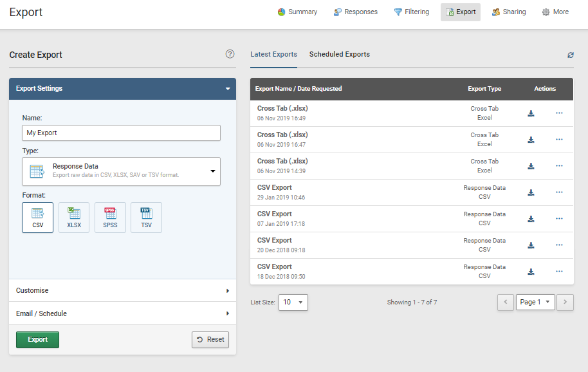Image resolution: width=588 pixels, height=372 pixels.
Task: Select the TSV export format
Action: (x=146, y=217)
